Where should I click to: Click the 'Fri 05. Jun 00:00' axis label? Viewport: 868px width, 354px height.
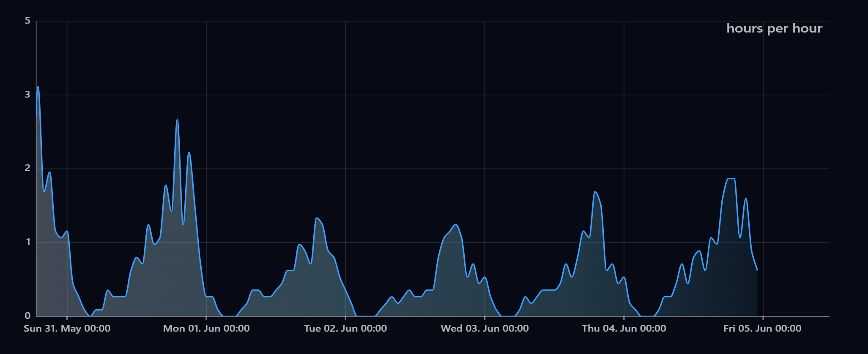[x=762, y=328]
